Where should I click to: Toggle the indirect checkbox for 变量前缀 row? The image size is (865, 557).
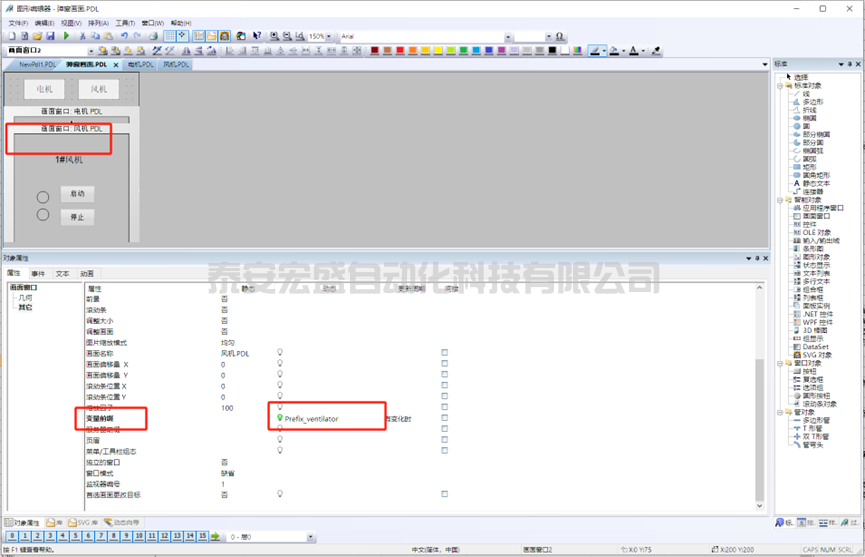pyautogui.click(x=445, y=418)
